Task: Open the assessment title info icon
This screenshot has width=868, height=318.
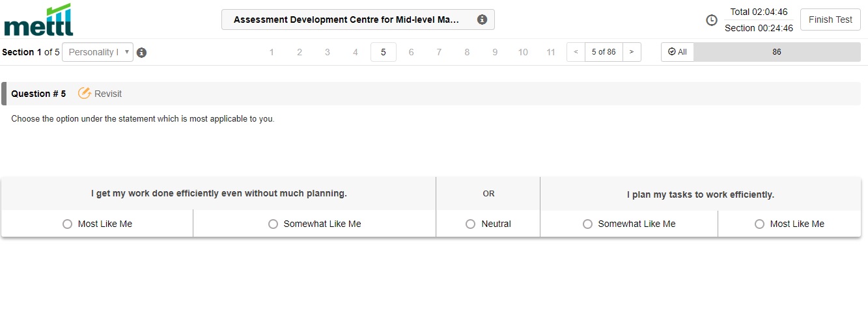Action: pyautogui.click(x=482, y=20)
